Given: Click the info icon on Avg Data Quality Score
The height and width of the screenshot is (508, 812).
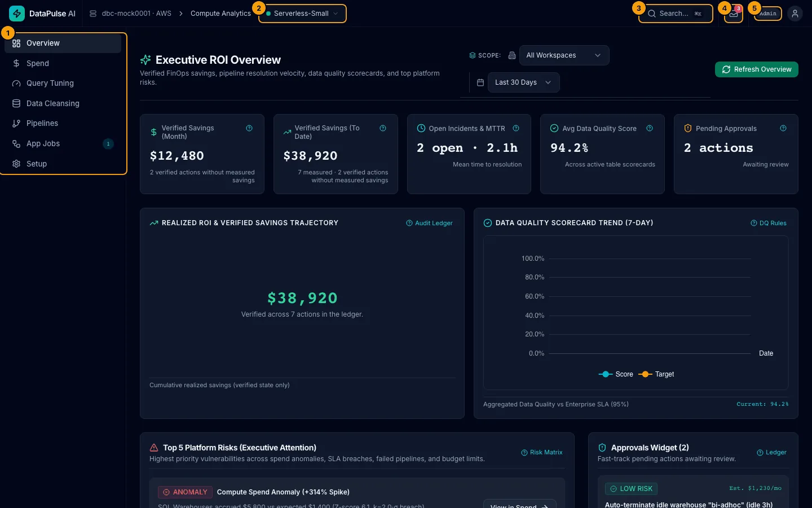Looking at the screenshot, I should (x=650, y=128).
